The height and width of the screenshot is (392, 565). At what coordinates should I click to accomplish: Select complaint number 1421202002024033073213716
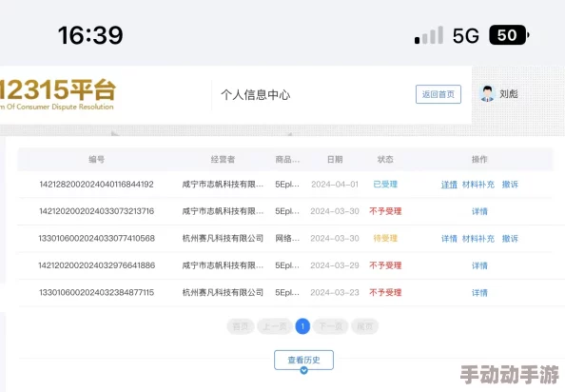(x=97, y=211)
